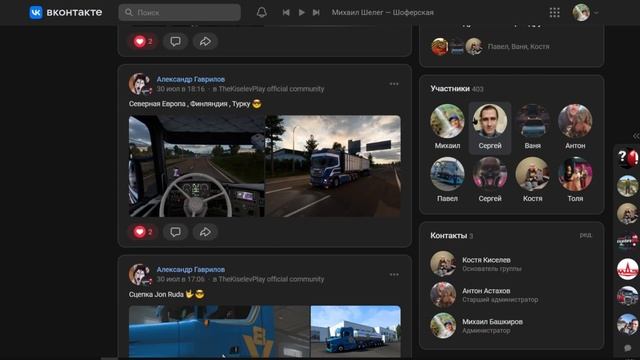Play the track Михаил Шелег – Шоферская
Screen dimensions: 640x360
point(301,13)
